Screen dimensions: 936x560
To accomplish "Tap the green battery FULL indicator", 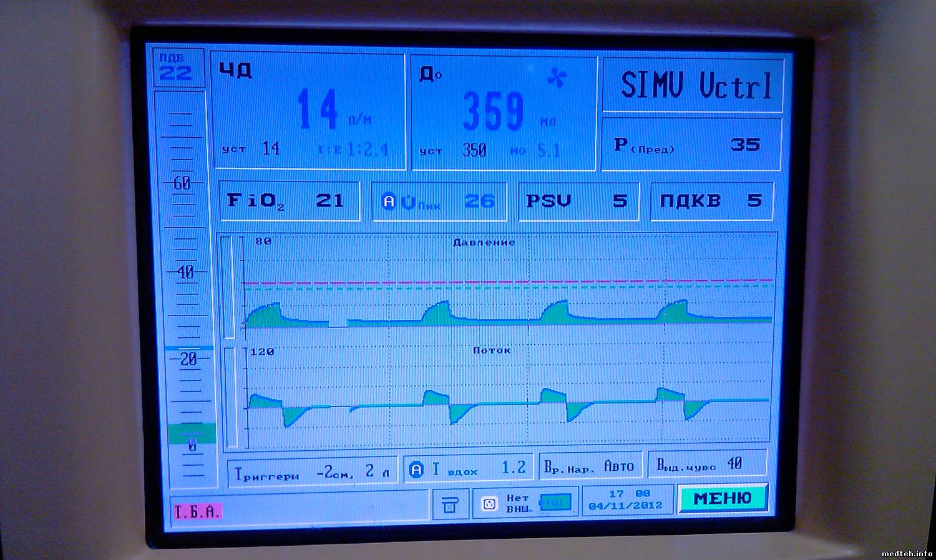I will coord(554,503).
